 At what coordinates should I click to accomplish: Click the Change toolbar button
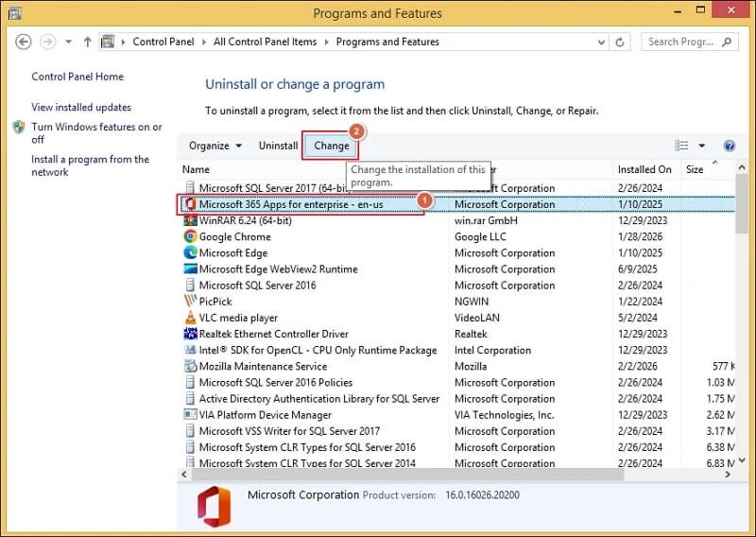click(332, 146)
